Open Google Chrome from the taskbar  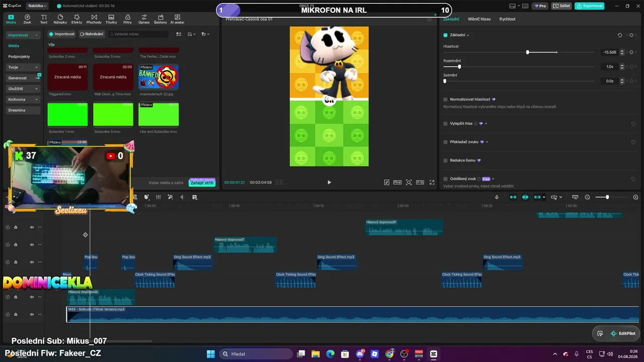tap(389, 354)
